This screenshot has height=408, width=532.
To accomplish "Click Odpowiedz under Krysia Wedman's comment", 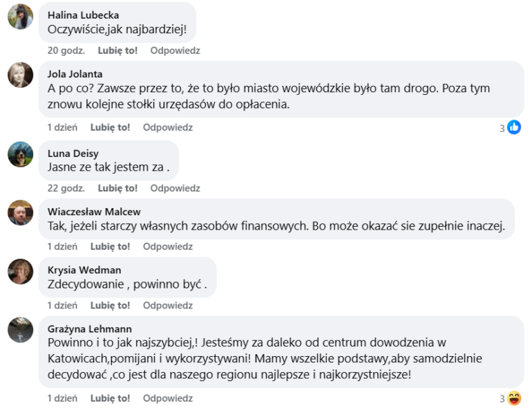I will (x=168, y=306).
